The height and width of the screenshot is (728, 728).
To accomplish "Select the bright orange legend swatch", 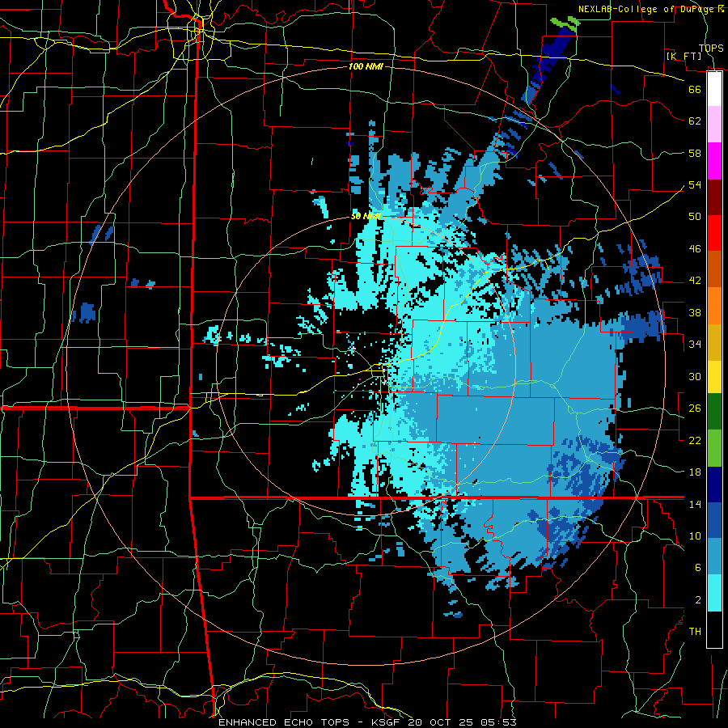I will tap(714, 306).
